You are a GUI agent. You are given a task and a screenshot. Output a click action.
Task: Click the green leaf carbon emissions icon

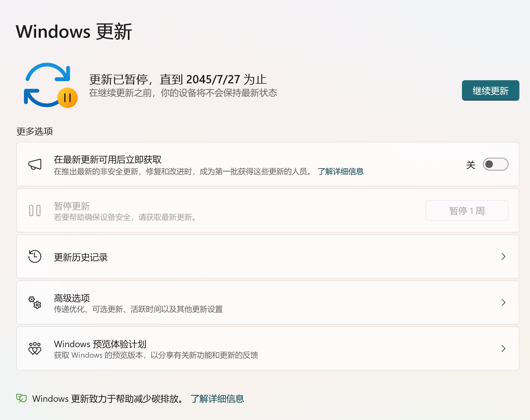[x=21, y=398]
